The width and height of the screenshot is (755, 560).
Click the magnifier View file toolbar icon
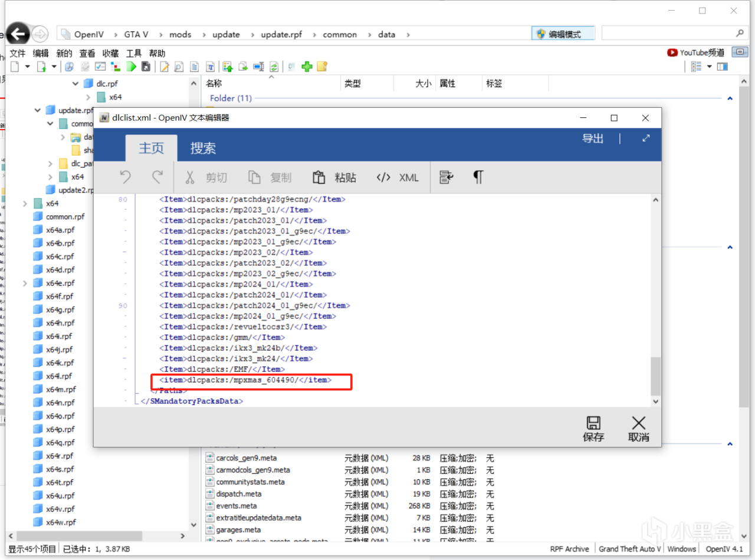(x=178, y=67)
